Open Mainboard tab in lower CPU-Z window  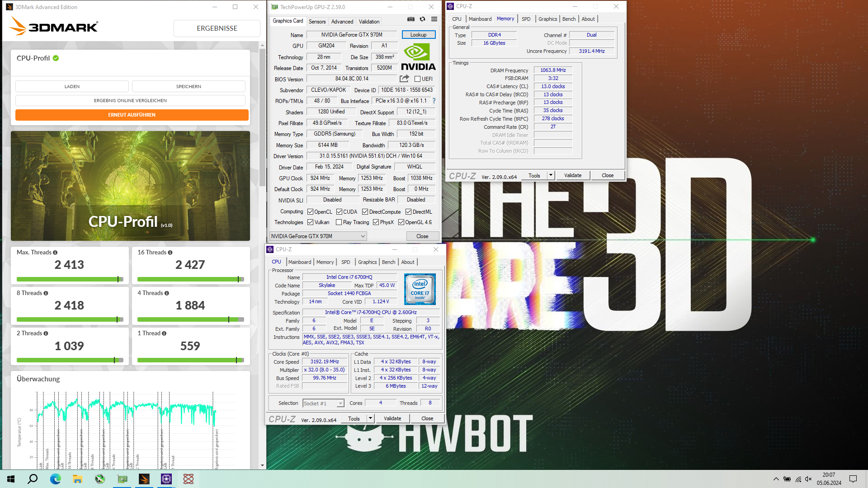pyautogui.click(x=300, y=262)
